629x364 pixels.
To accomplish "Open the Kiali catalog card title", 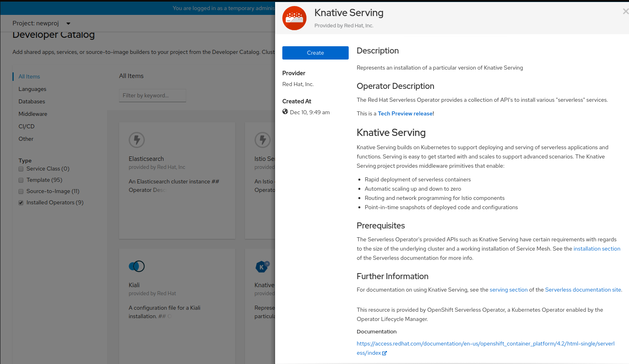I will pos(134,285).
